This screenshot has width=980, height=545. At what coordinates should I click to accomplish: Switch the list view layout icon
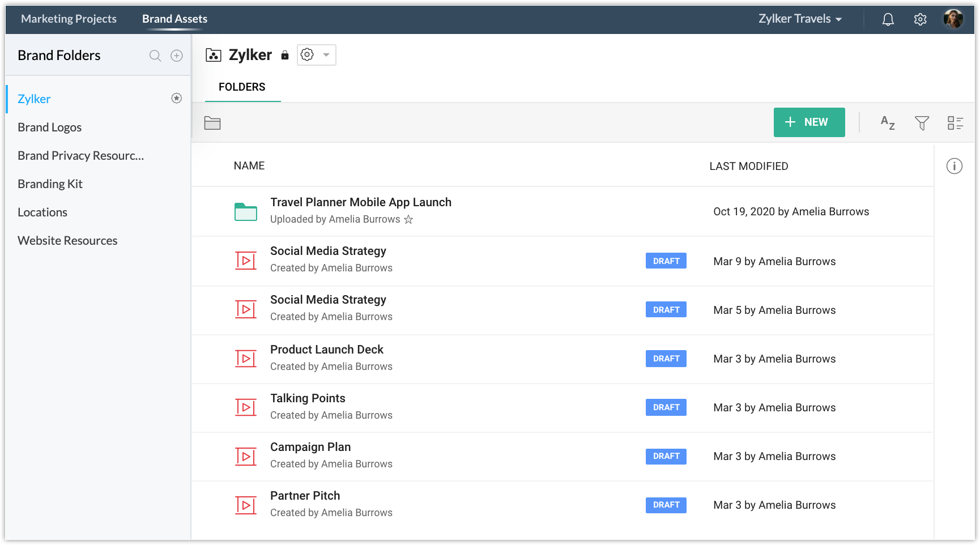pyautogui.click(x=955, y=122)
